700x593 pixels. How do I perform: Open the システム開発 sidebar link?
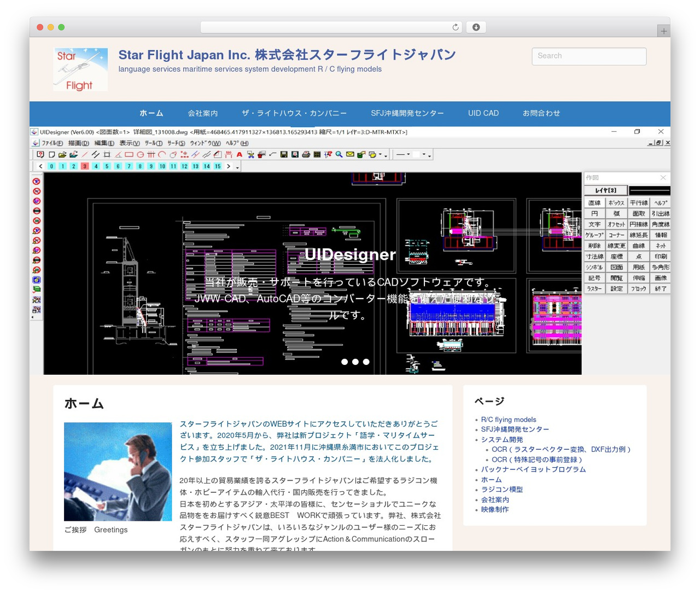click(x=502, y=439)
